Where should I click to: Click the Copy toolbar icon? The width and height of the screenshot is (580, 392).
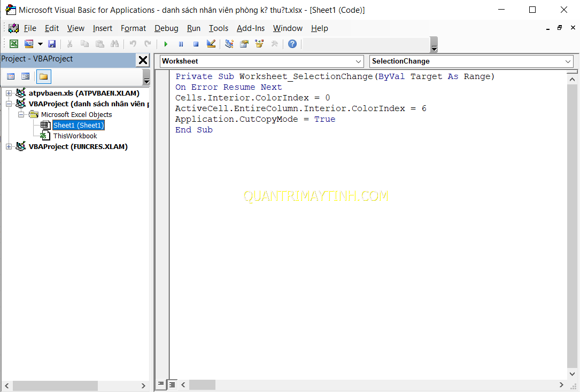[84, 44]
